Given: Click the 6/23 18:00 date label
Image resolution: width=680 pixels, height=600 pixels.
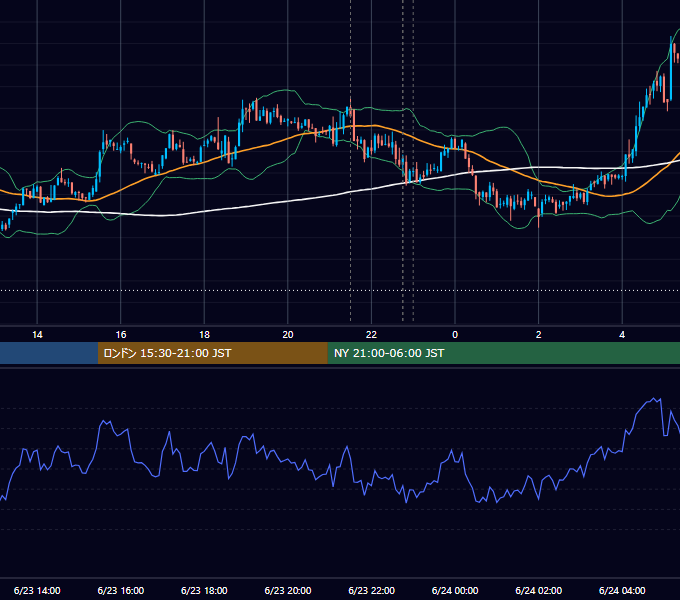Looking at the screenshot, I should coord(204,590).
